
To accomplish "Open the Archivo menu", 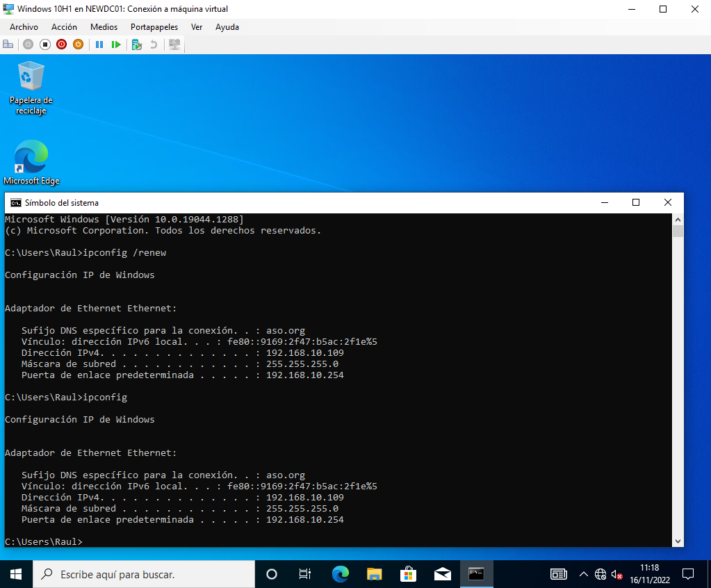I will click(x=24, y=27).
